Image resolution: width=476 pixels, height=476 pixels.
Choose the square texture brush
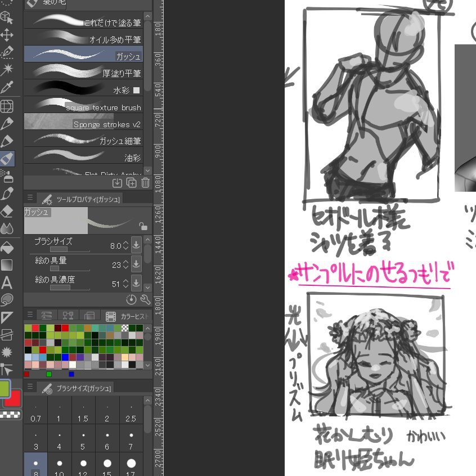83,105
